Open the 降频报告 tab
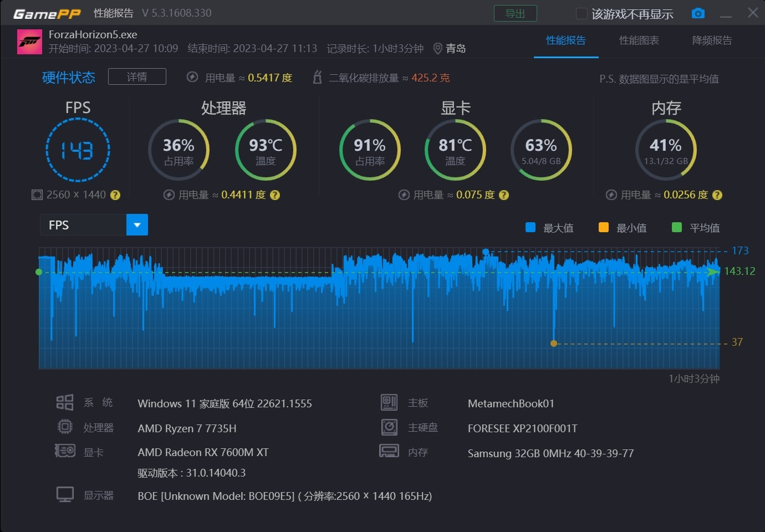 (712, 40)
